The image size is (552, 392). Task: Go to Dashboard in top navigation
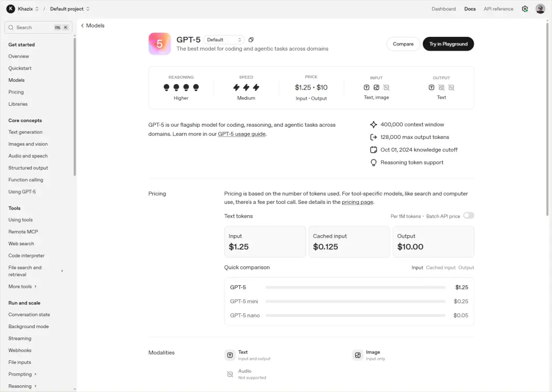tap(444, 9)
